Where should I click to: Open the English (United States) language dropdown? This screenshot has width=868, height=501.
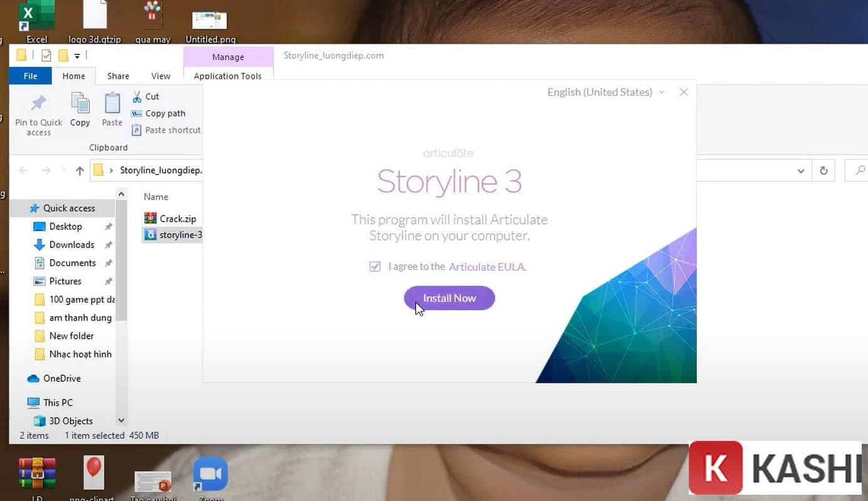605,92
